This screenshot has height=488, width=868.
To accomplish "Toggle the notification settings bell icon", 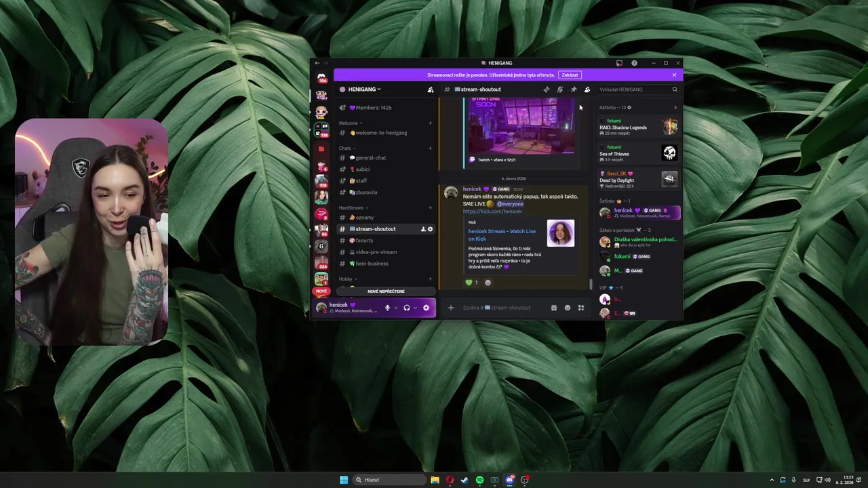I will 560,89.
